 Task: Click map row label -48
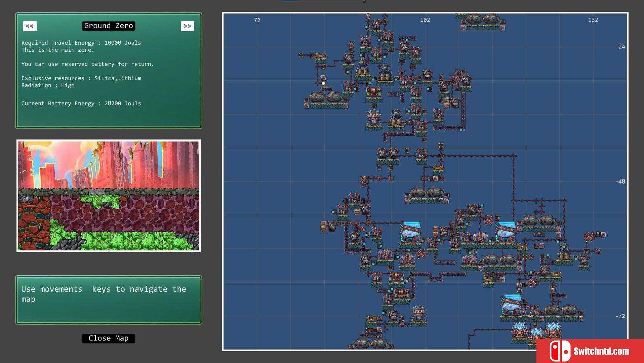620,182
